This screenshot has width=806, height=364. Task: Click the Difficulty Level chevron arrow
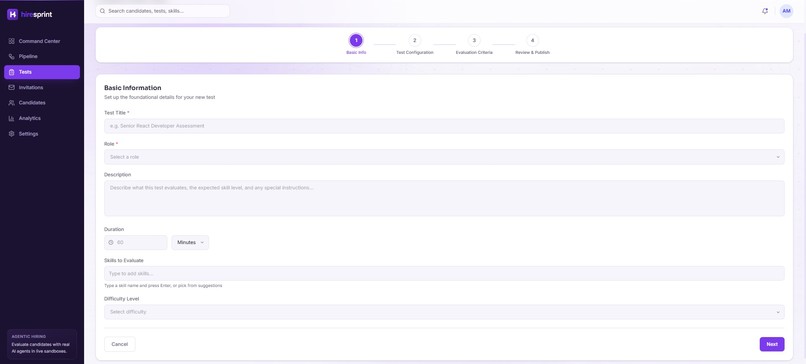coord(778,312)
